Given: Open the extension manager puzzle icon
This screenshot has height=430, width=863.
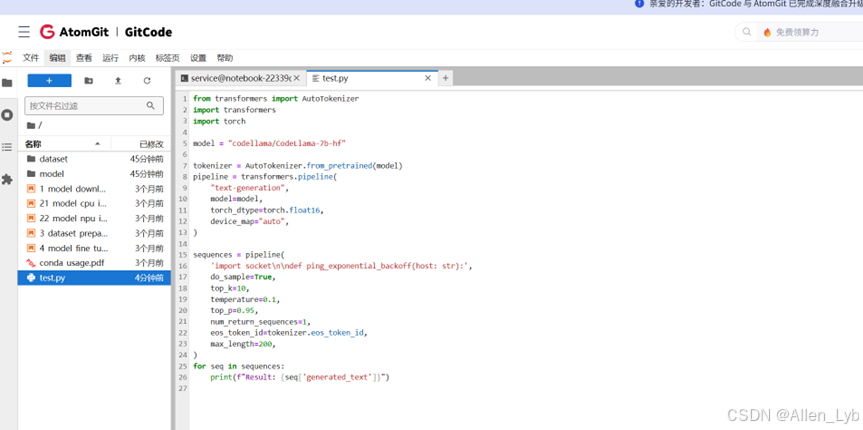Looking at the screenshot, I should click(7, 179).
